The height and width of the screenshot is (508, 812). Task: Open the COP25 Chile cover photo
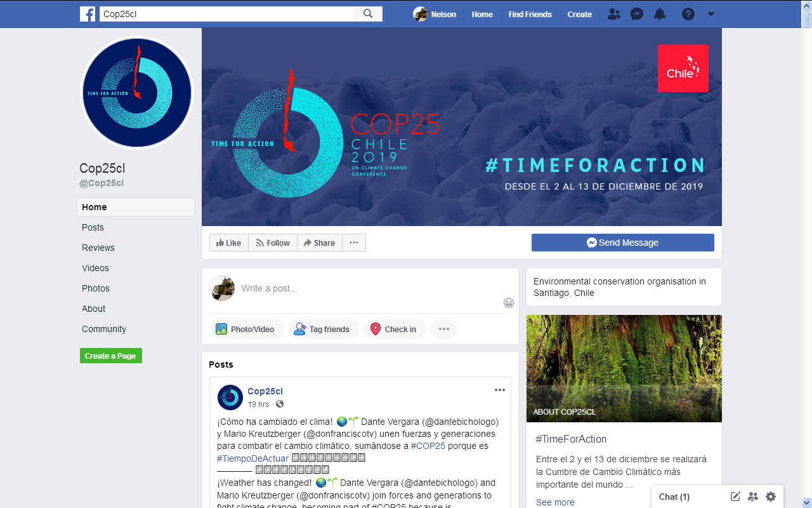pyautogui.click(x=462, y=127)
